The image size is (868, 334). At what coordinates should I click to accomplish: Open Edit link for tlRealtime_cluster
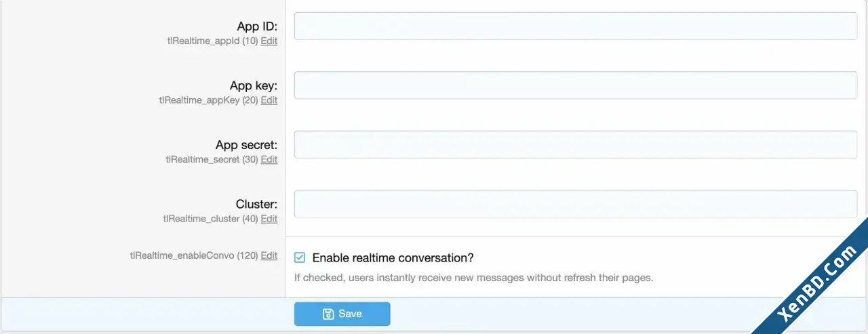pos(269,219)
